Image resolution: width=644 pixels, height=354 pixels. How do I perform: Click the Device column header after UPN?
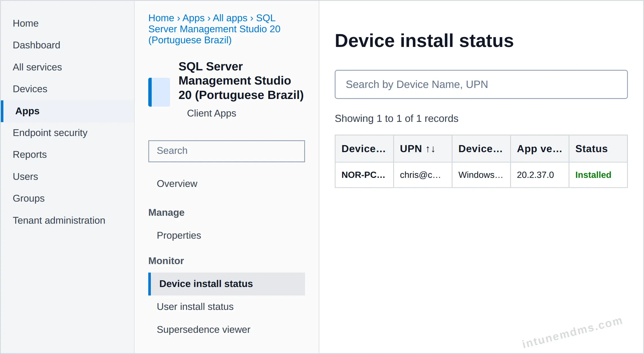point(481,149)
